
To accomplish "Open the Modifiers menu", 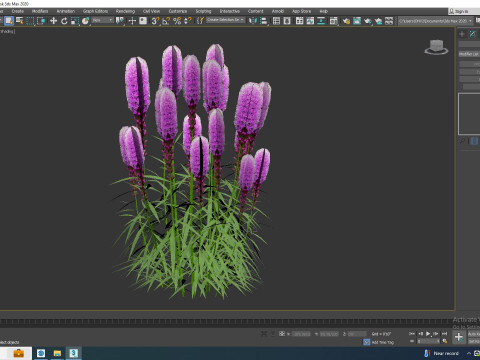I will (x=40, y=11).
